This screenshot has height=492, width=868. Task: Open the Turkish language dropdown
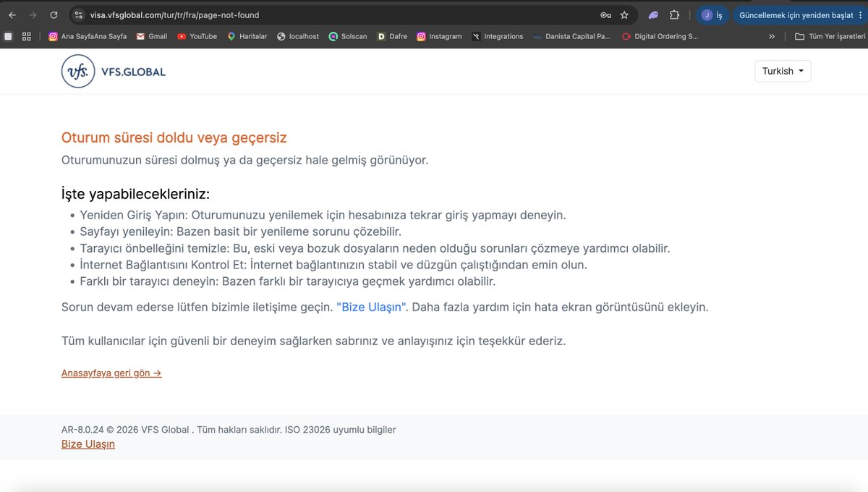[783, 71]
